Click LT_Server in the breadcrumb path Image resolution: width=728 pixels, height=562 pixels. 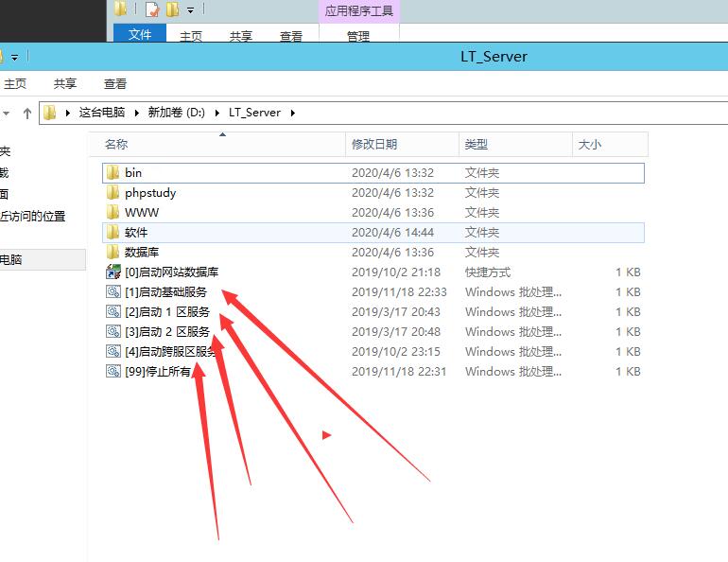254,113
